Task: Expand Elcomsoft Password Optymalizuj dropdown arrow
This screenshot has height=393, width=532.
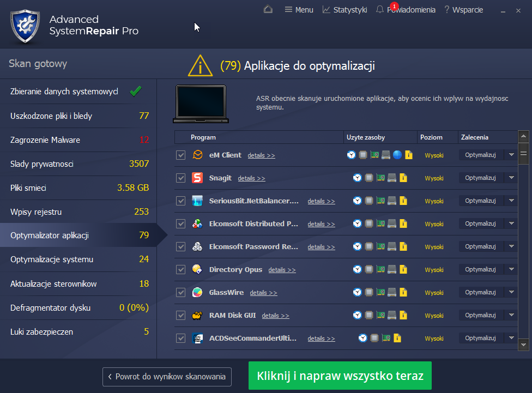Action: (511, 246)
